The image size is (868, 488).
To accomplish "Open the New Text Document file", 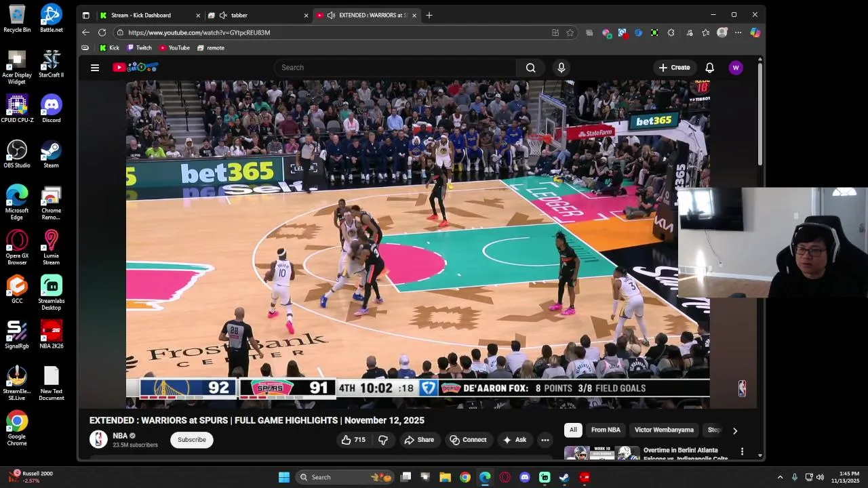I will (51, 384).
